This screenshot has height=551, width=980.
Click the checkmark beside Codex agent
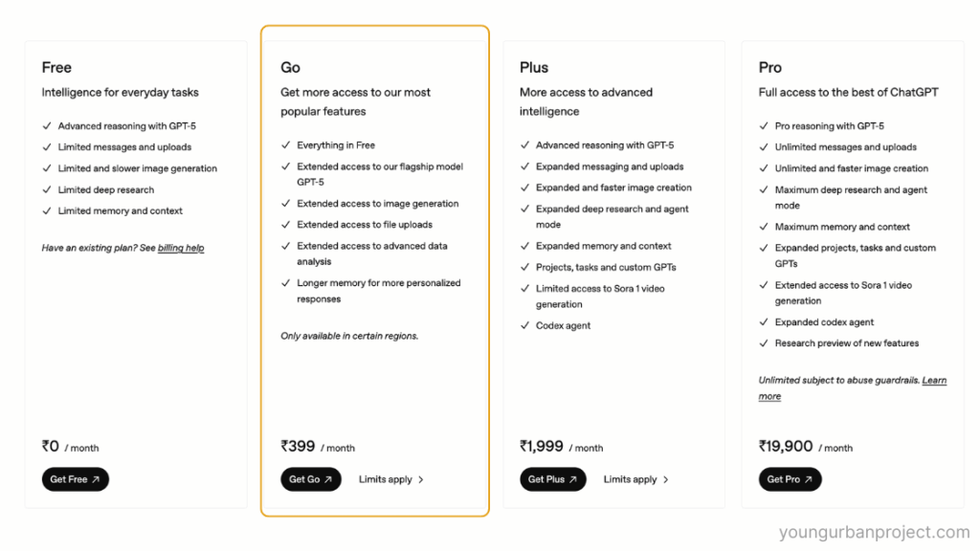pos(524,324)
